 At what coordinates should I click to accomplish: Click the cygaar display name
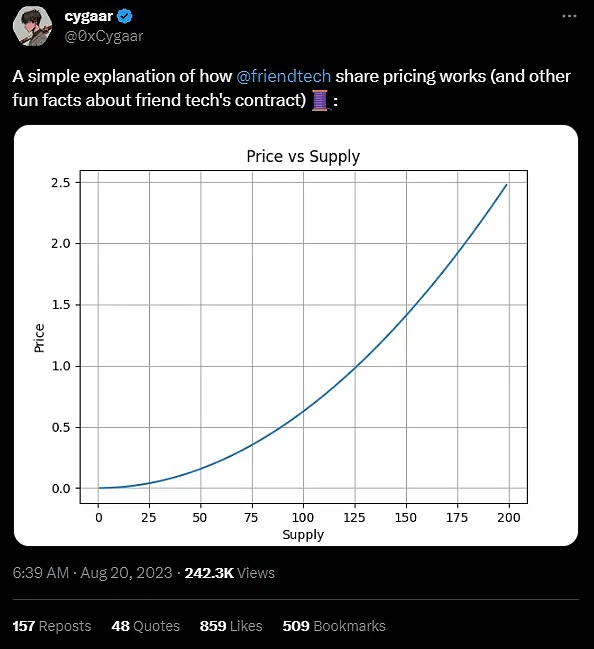[89, 17]
